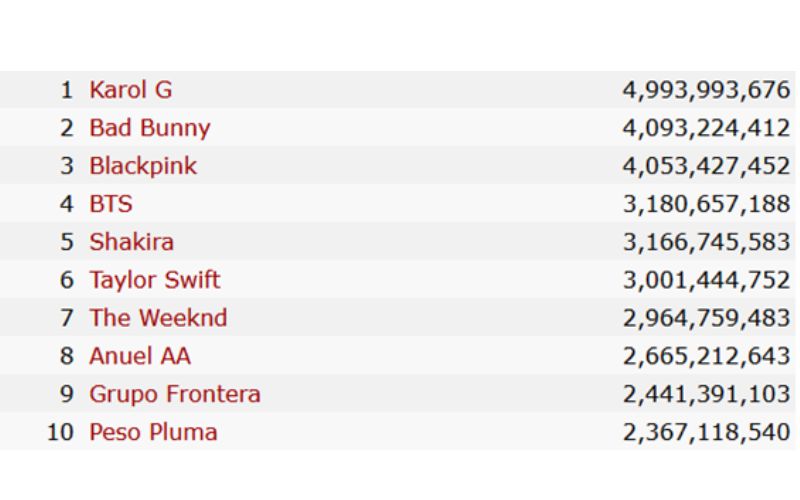Select Anuel AA's 2,665,212,643 value

pos(706,356)
